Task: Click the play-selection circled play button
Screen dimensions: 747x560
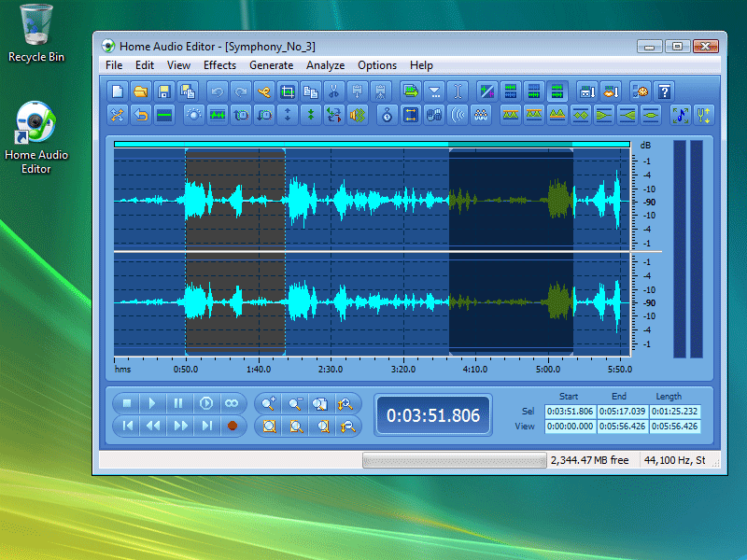Action: click(205, 403)
